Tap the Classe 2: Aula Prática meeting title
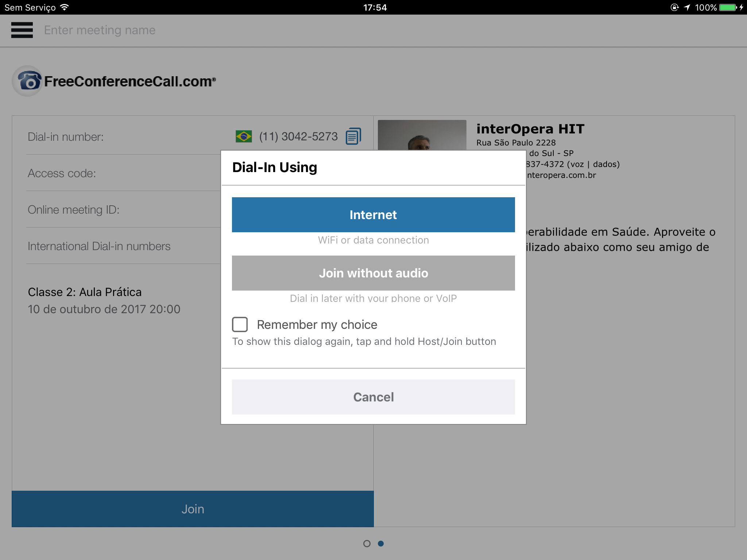Screen dimensions: 747x560 (x=85, y=292)
